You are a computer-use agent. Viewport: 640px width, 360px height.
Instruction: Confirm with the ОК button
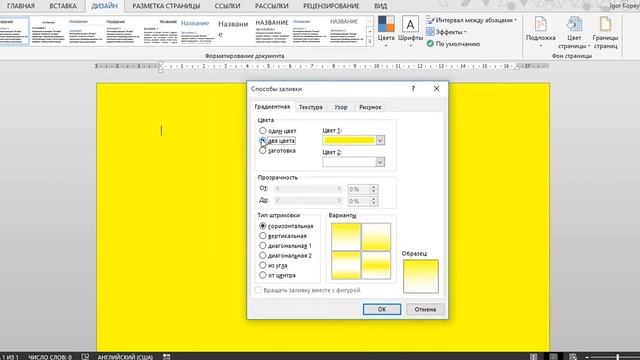click(382, 309)
